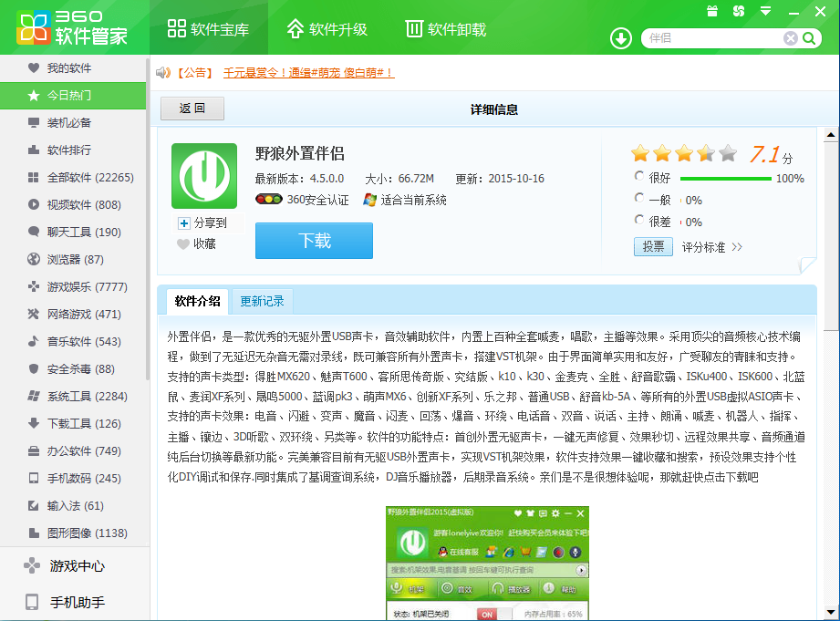Click the software screenshot preview image

pyautogui.click(x=488, y=564)
